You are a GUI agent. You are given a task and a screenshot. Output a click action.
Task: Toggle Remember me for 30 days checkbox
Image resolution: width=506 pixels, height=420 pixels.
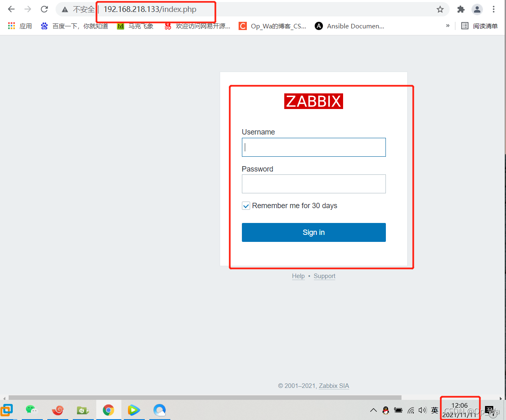246,206
